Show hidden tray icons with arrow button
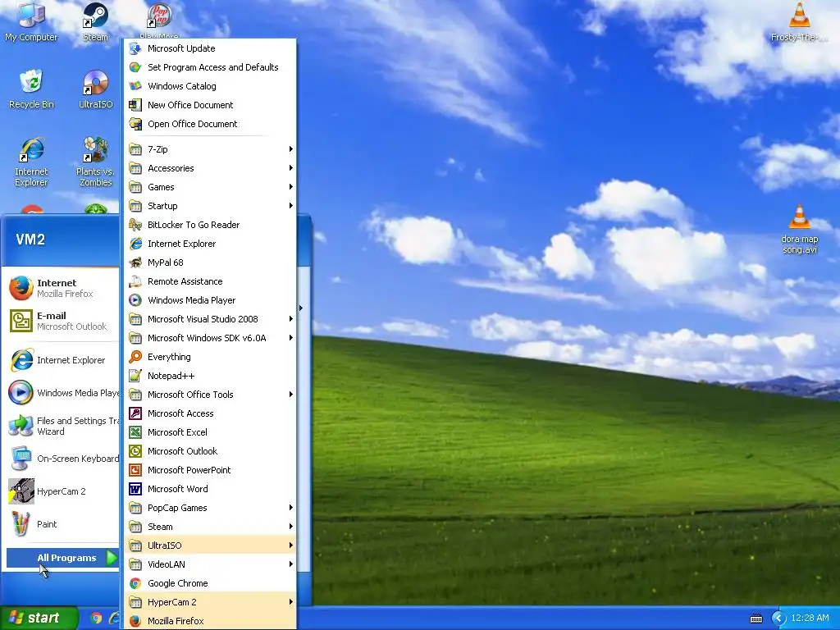The image size is (840, 630). pyautogui.click(x=778, y=619)
